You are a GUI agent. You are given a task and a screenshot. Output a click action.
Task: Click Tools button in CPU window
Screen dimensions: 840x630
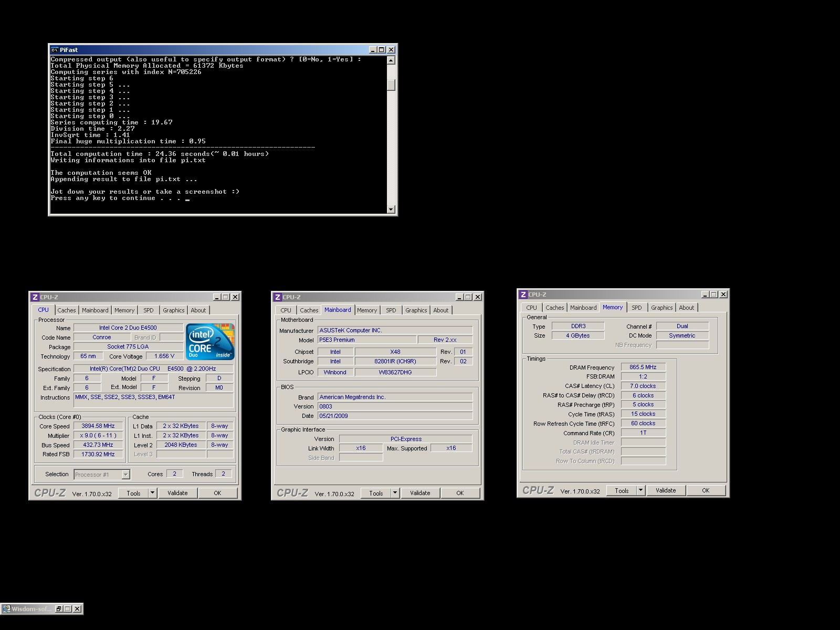[x=133, y=493]
